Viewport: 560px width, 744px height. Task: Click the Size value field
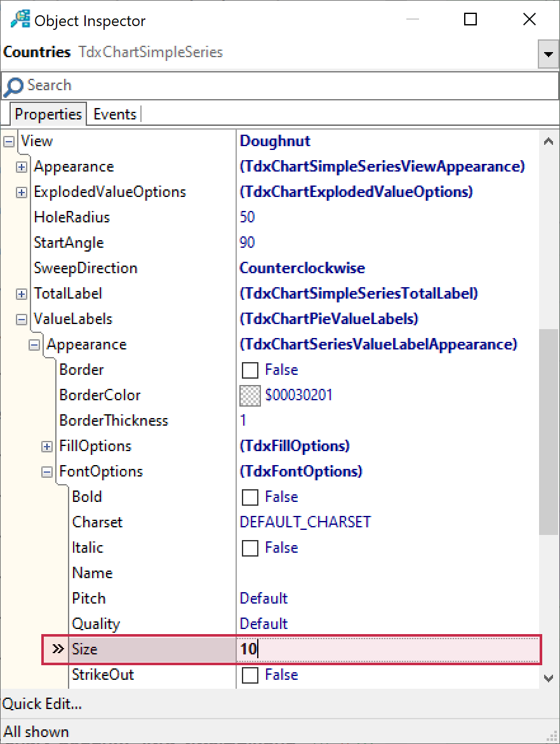387,649
